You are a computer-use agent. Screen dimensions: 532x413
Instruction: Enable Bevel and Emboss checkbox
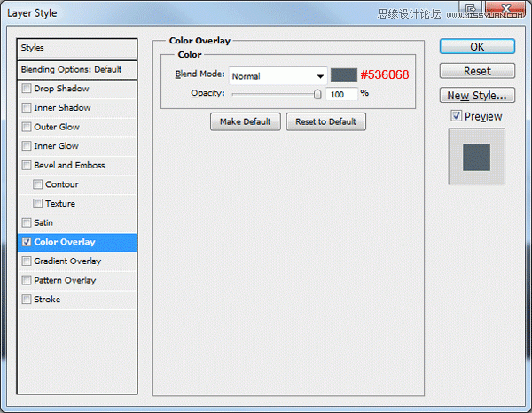(x=27, y=165)
